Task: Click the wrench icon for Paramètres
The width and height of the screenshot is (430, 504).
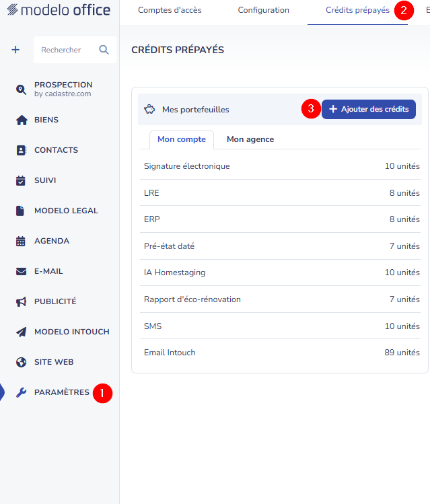Action: coord(21,392)
